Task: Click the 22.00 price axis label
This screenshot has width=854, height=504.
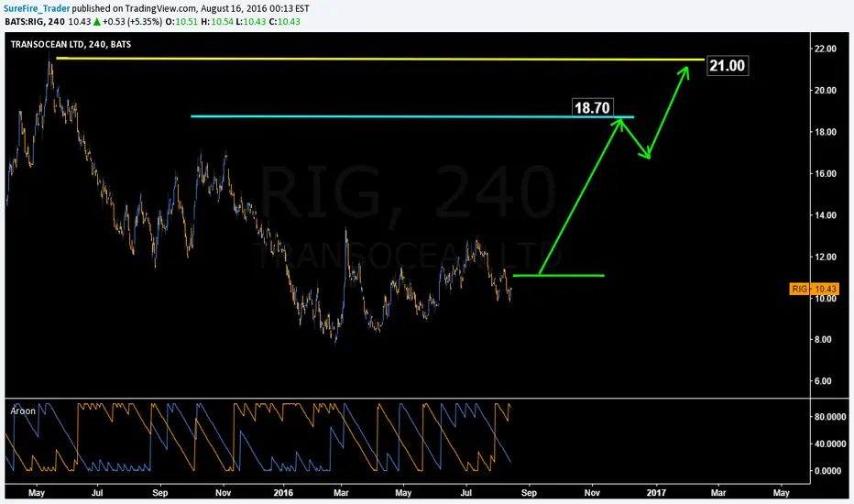Action: click(825, 49)
